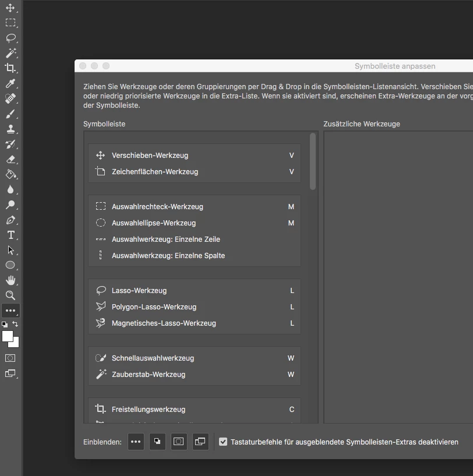Select Lasso-Werkzeug in the list
The height and width of the screenshot is (476, 473).
tap(195, 291)
